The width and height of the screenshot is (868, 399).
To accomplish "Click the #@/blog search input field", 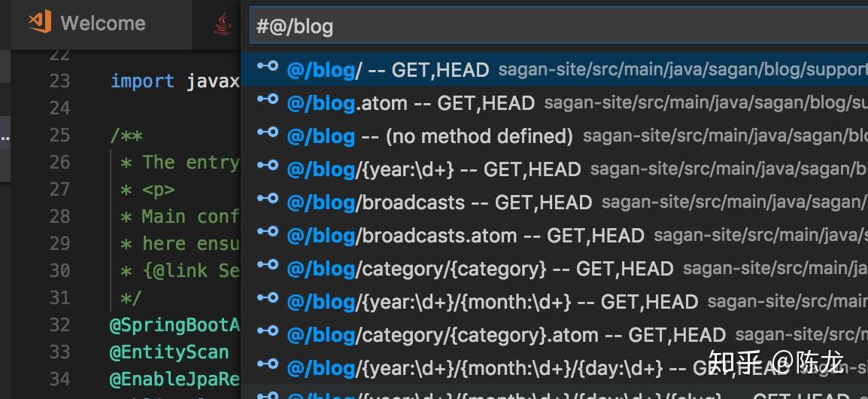I will coord(559,26).
